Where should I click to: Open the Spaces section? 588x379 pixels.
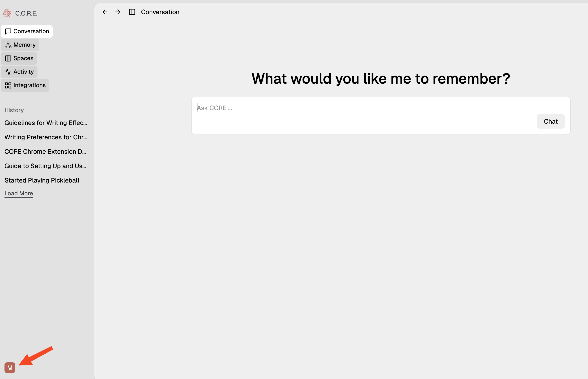coord(19,58)
